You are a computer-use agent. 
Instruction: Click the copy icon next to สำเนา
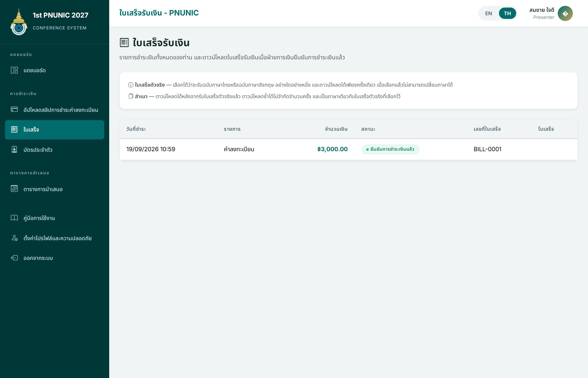pyautogui.click(x=131, y=96)
